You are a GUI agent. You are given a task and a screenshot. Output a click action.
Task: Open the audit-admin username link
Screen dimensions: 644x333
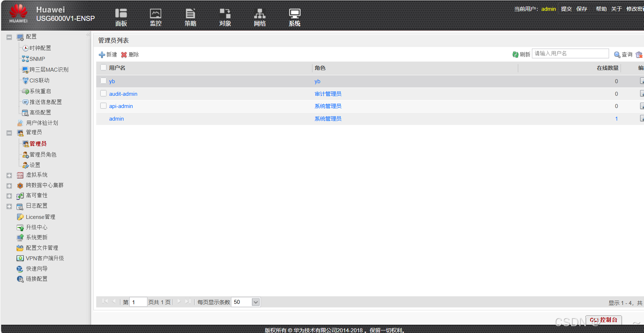tap(123, 94)
